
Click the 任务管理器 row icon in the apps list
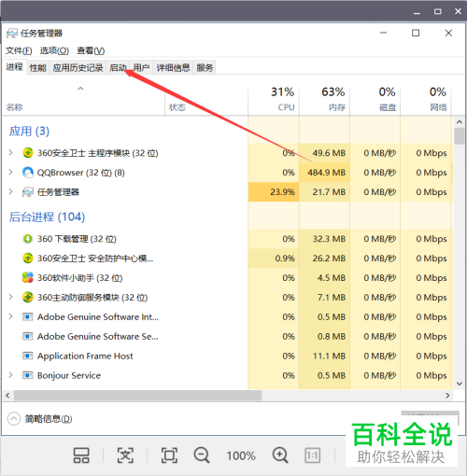click(x=28, y=192)
